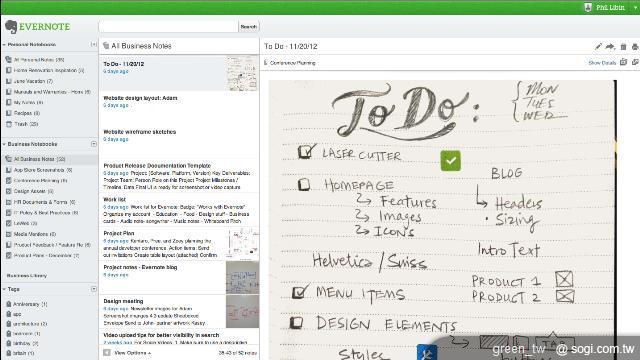Click the share note arrow icon
This screenshot has width=640, height=360.
click(610, 47)
